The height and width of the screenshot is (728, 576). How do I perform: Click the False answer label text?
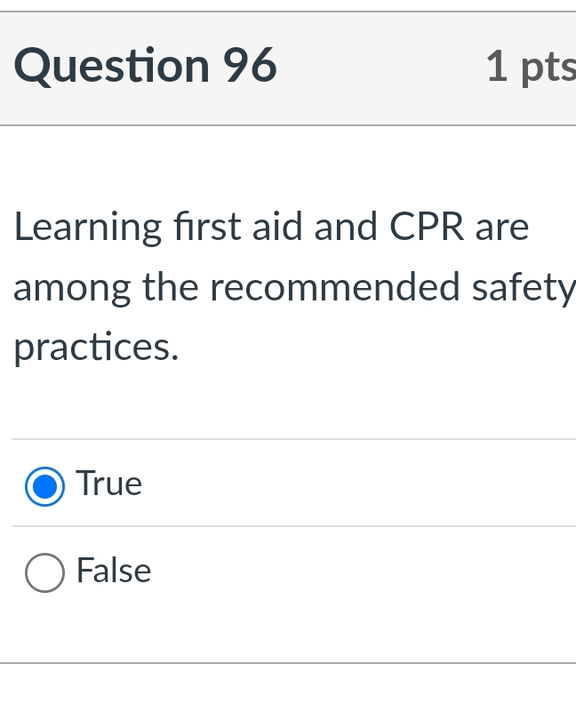click(x=113, y=572)
